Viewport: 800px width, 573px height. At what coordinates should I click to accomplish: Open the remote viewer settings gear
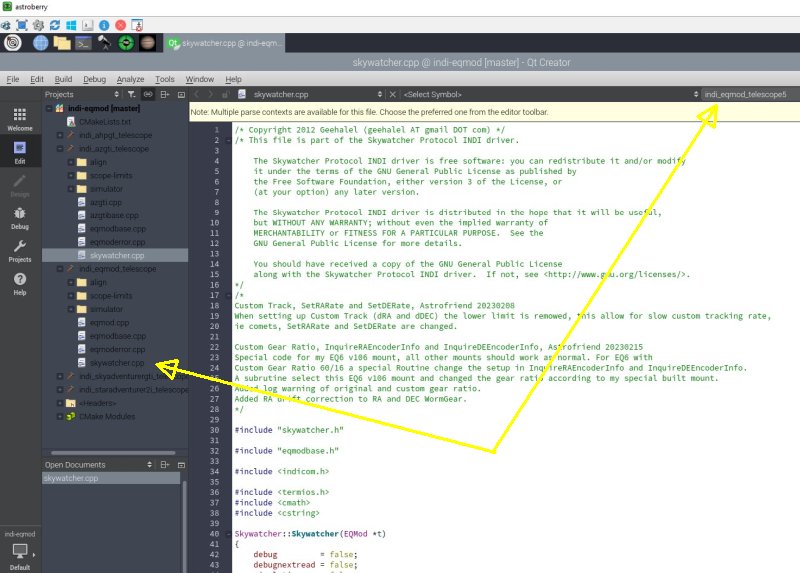[x=38, y=25]
